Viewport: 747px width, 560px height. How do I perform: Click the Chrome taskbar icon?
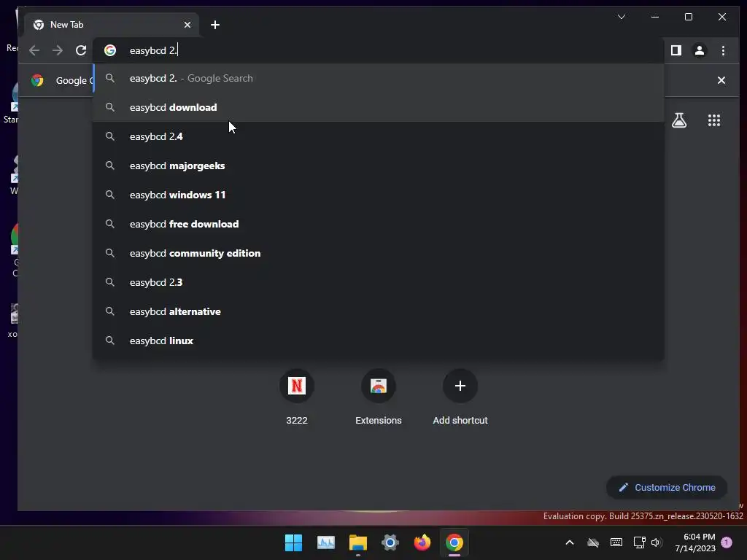(x=454, y=542)
